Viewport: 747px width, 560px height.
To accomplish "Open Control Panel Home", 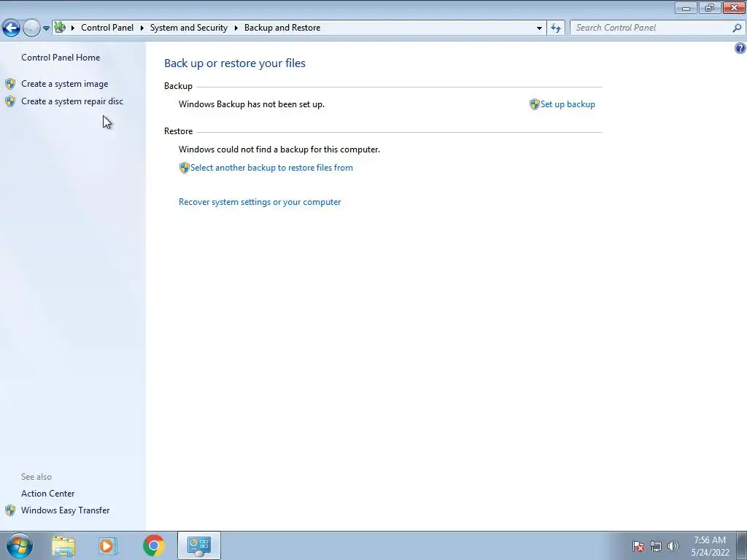I will (61, 57).
